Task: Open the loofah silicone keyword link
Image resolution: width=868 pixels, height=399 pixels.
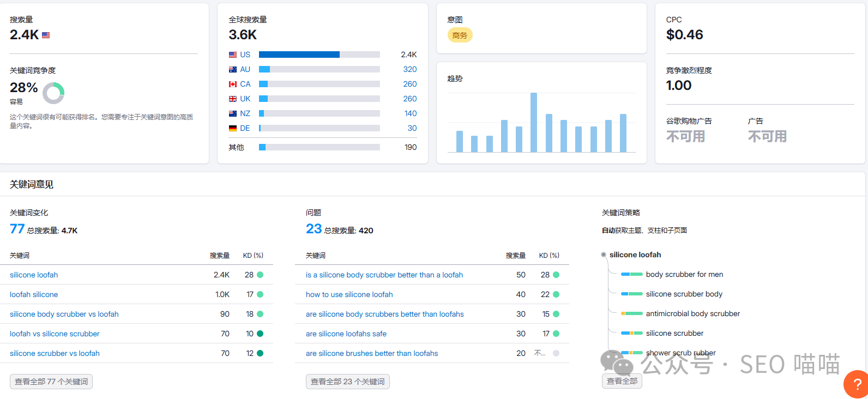Action: pos(34,294)
